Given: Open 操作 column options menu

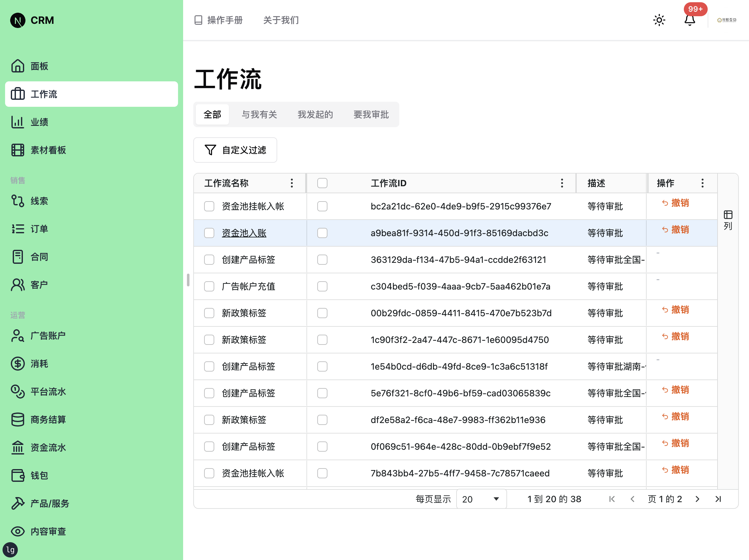Looking at the screenshot, I should tap(703, 183).
